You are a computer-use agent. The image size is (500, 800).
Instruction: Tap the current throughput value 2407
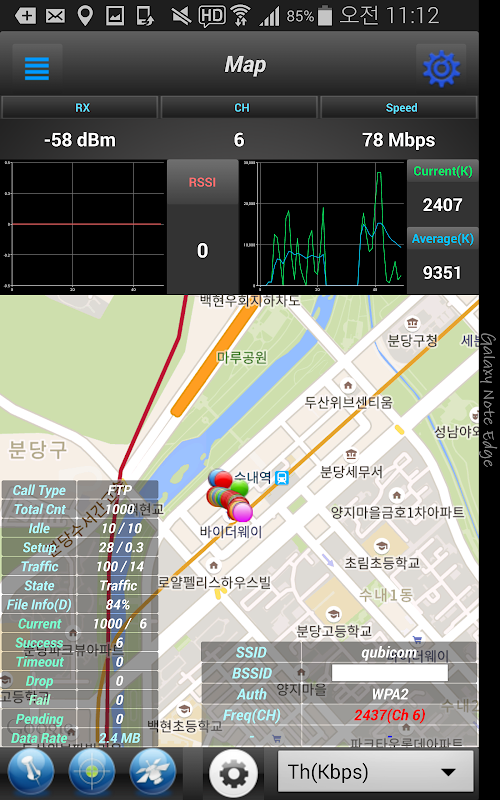(442, 205)
